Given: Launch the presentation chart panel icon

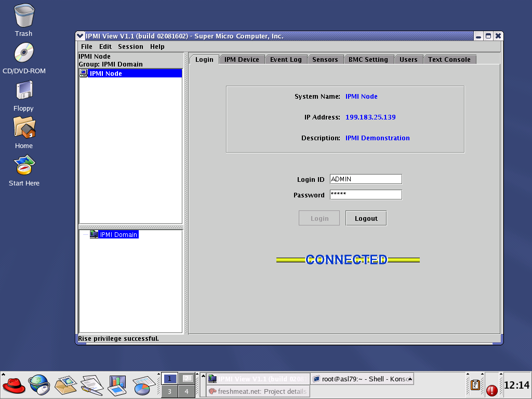Looking at the screenshot, I should (x=117, y=385).
